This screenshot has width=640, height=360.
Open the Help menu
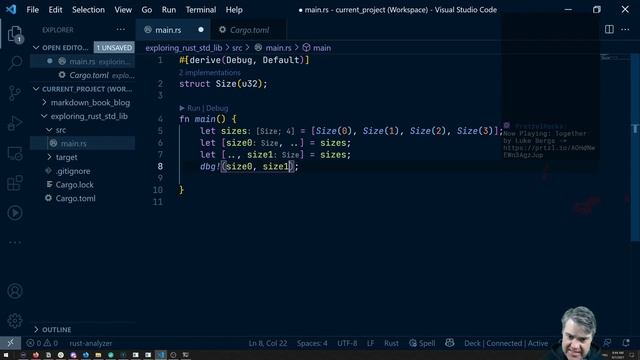point(234,9)
